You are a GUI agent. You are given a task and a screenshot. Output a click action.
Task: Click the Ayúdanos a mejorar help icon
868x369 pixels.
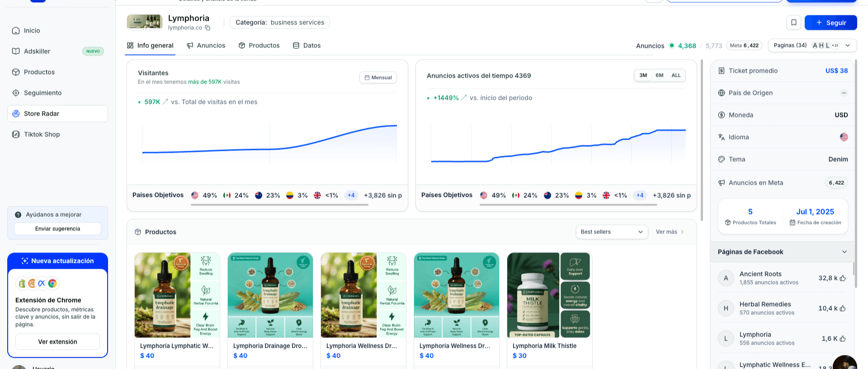(x=18, y=215)
